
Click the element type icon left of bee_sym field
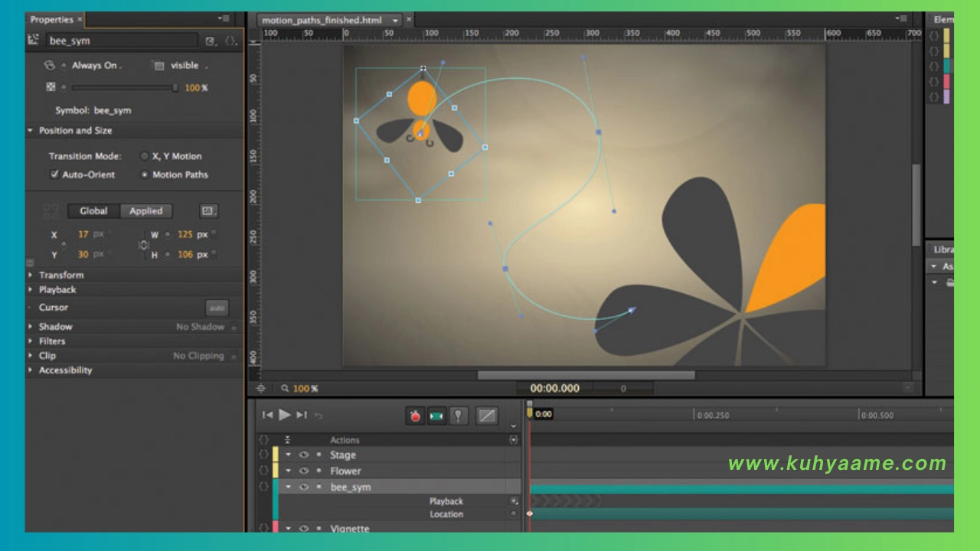click(x=34, y=40)
